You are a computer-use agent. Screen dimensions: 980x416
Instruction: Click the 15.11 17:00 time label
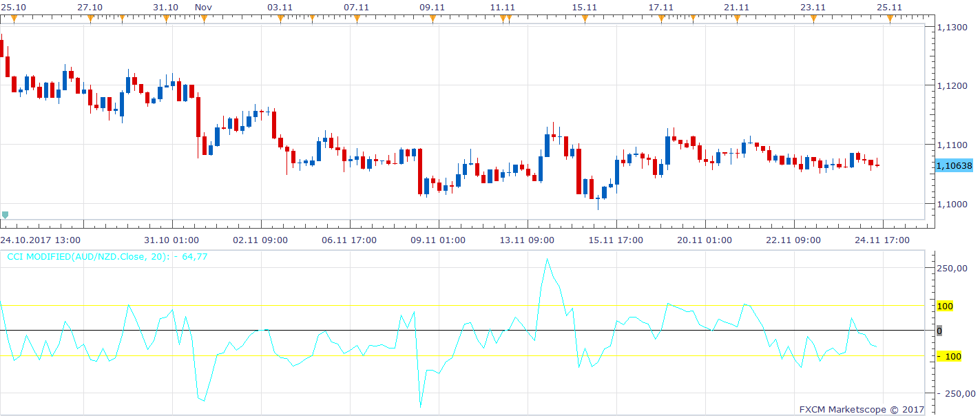(614, 240)
